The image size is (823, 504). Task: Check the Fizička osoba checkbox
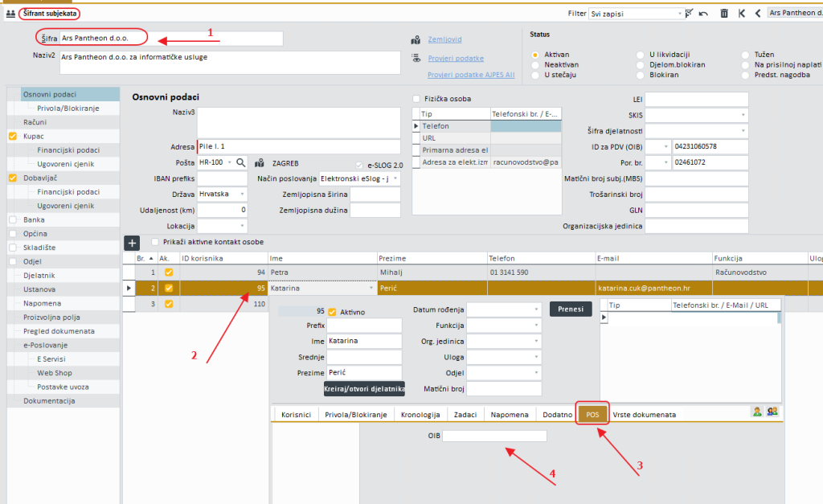point(416,99)
